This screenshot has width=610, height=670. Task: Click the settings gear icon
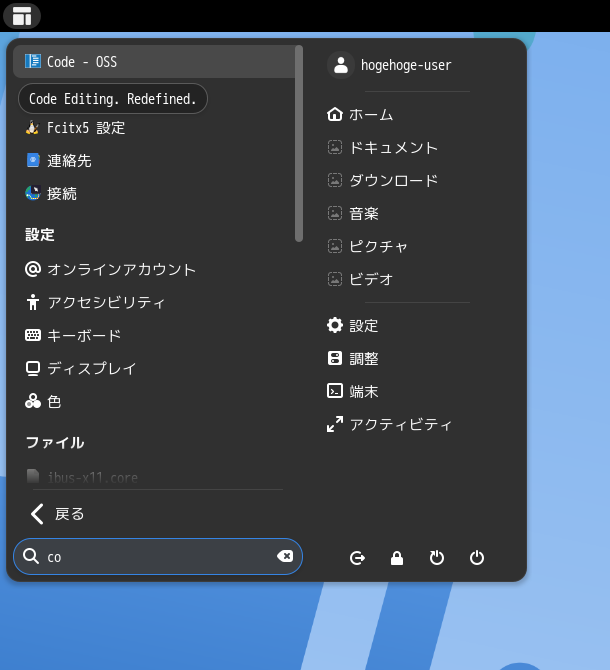tap(335, 325)
